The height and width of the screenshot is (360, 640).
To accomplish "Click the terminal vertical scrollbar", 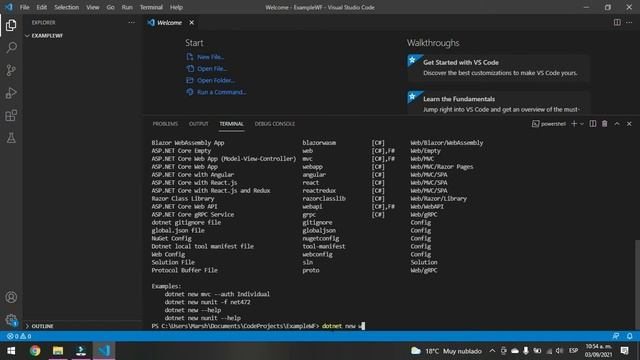I will [x=637, y=284].
